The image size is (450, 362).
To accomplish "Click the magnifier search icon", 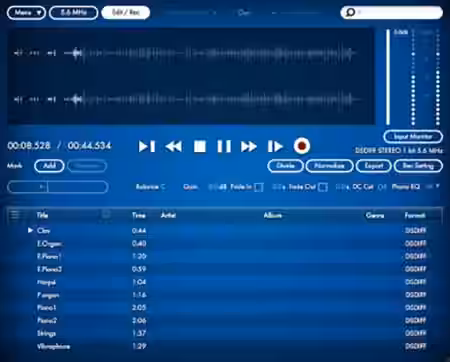I will (350, 13).
